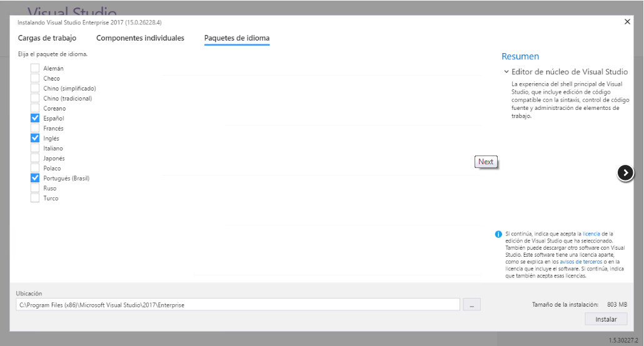Image resolution: width=644 pixels, height=346 pixels.
Task: Collapse Editor de núcleo de Visual Studio section
Action: [x=506, y=72]
